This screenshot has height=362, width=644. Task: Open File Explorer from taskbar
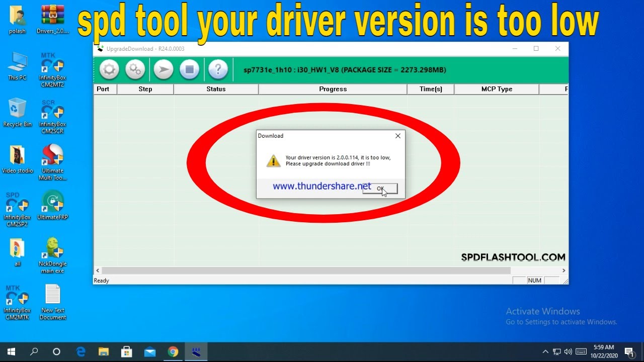104,352
